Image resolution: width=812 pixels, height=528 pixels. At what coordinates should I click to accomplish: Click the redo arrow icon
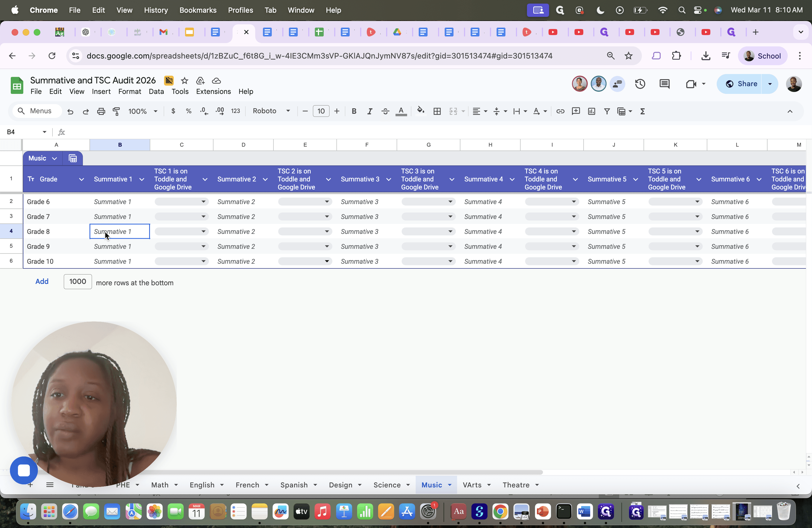86,111
